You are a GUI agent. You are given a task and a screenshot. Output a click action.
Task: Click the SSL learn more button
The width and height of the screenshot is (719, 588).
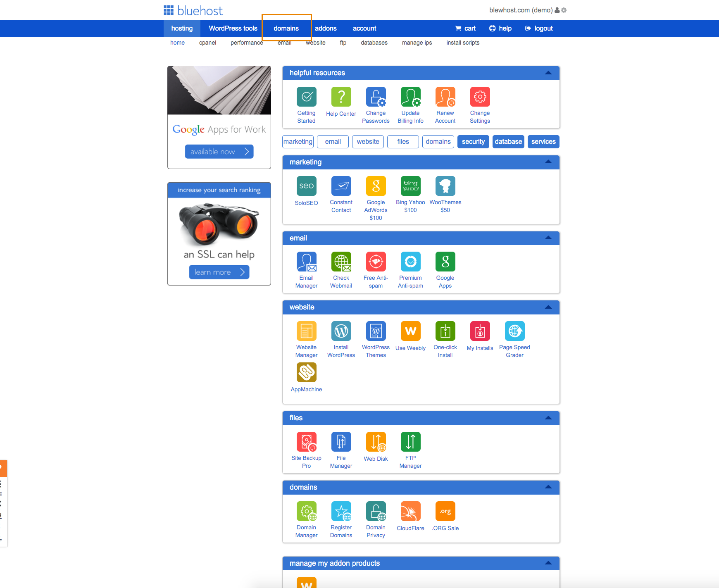coord(219,272)
